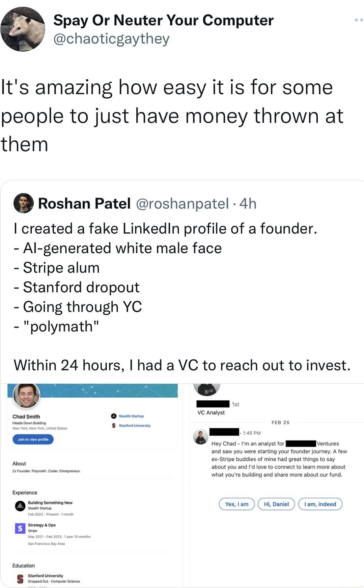Screen dimensions: 364x588
Task: Click the Stealth Startup icon on Chad's profile
Action: pyautogui.click(x=114, y=416)
